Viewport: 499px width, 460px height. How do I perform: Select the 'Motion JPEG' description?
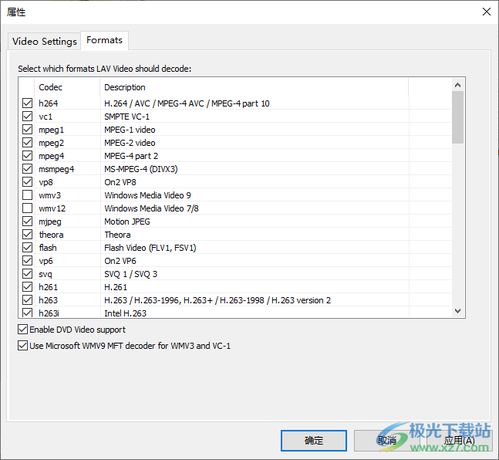(x=127, y=222)
